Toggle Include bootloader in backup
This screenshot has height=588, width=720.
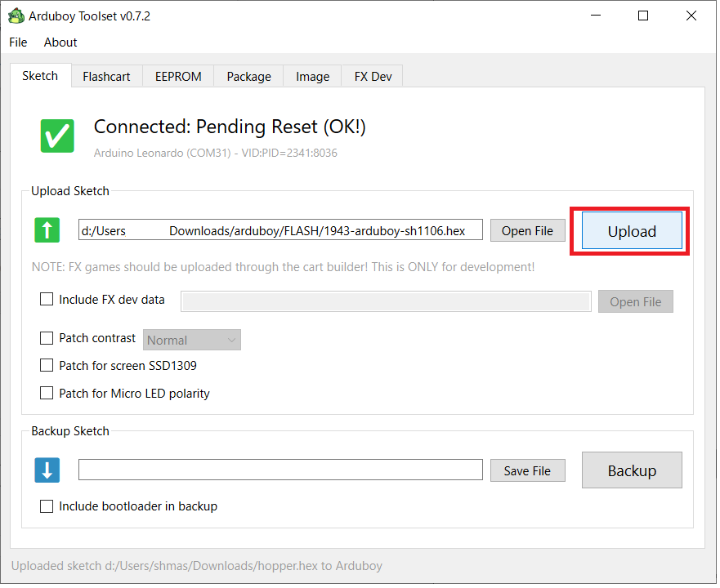47,506
